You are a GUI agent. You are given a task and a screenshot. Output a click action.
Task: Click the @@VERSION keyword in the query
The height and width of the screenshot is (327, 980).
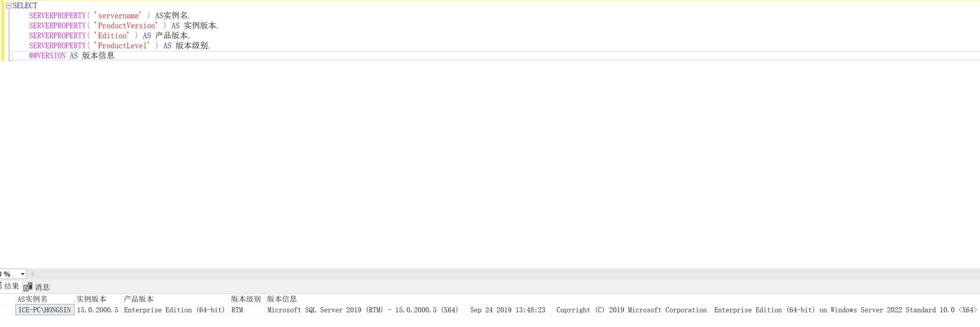point(47,55)
